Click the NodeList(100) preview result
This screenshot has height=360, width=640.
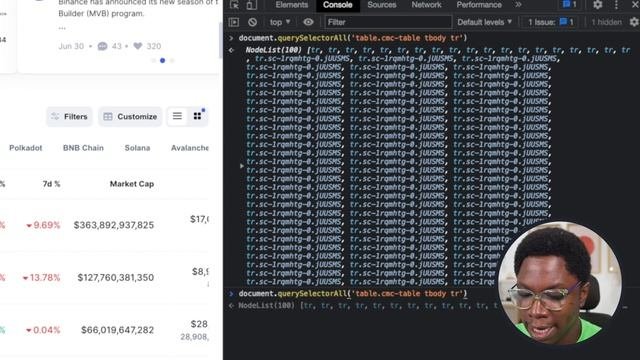pos(367,305)
